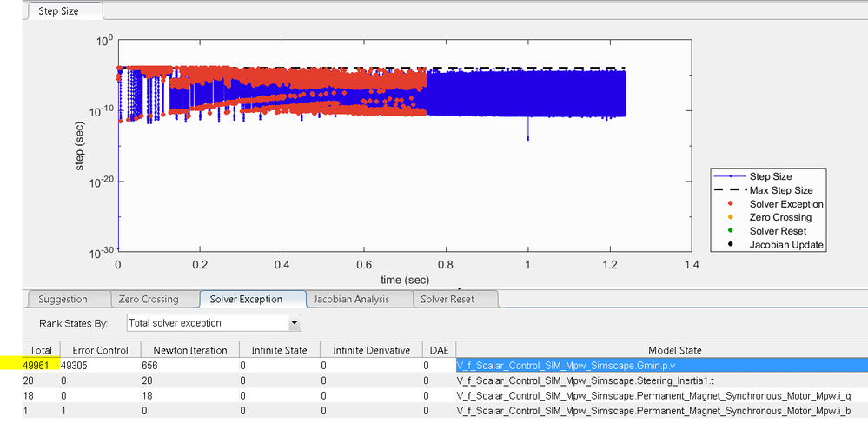Click the 656 Newton iteration cell
The width and height of the screenshot is (868, 430).
point(190,365)
